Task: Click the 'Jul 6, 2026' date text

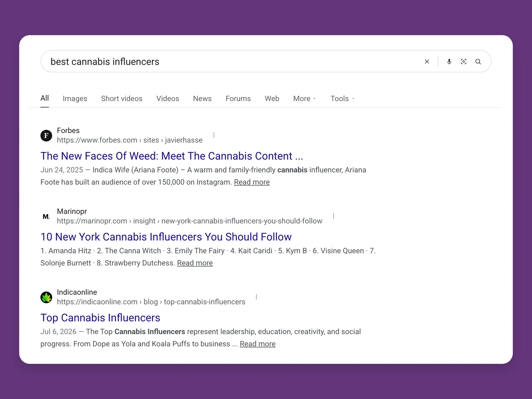Action: point(58,332)
